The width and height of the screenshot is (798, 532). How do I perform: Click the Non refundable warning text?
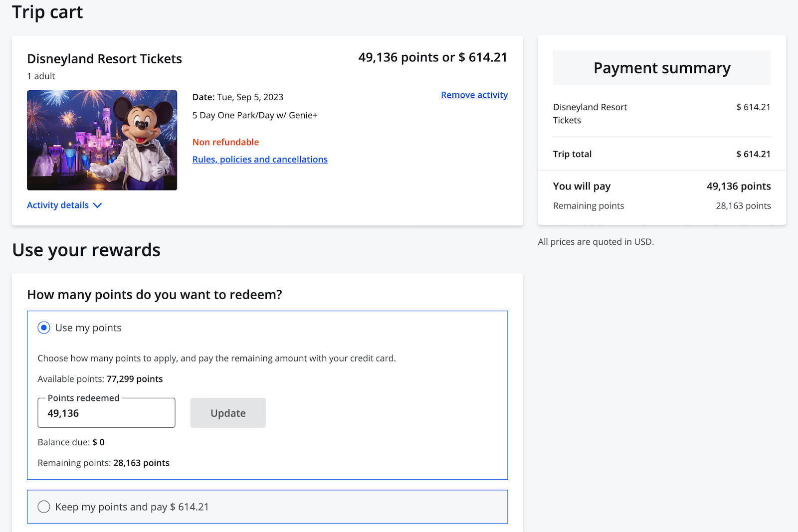pyautogui.click(x=225, y=142)
